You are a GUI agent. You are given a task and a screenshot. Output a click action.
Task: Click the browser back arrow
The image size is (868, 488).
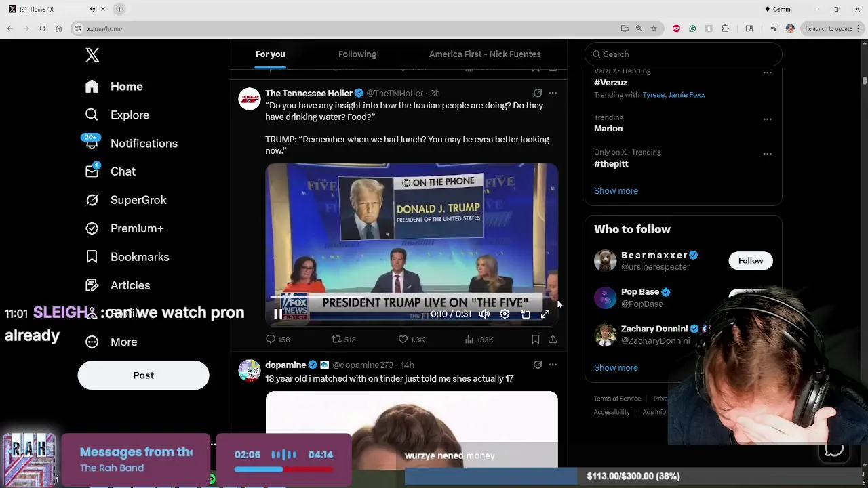pyautogui.click(x=10, y=28)
